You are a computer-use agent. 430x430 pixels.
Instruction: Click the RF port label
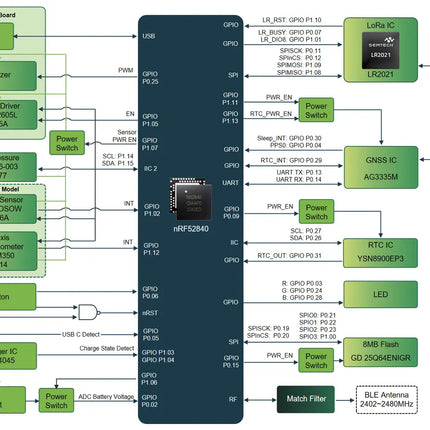[233, 399]
